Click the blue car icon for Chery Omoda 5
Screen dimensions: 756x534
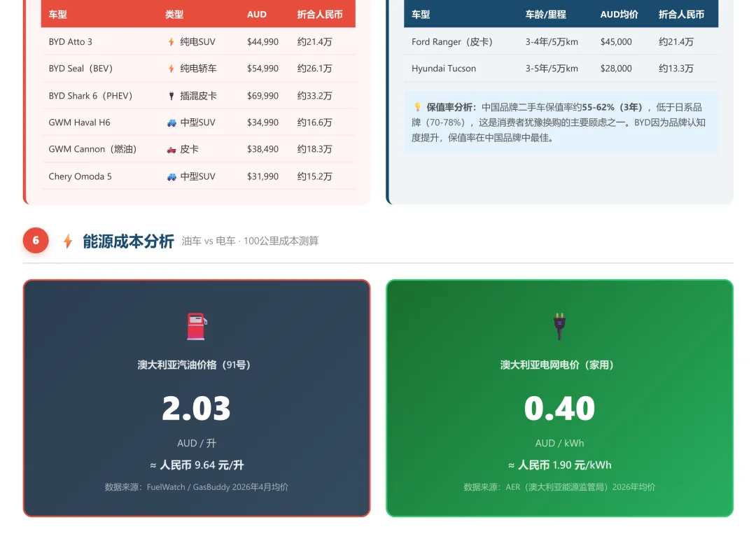pyautogui.click(x=173, y=176)
